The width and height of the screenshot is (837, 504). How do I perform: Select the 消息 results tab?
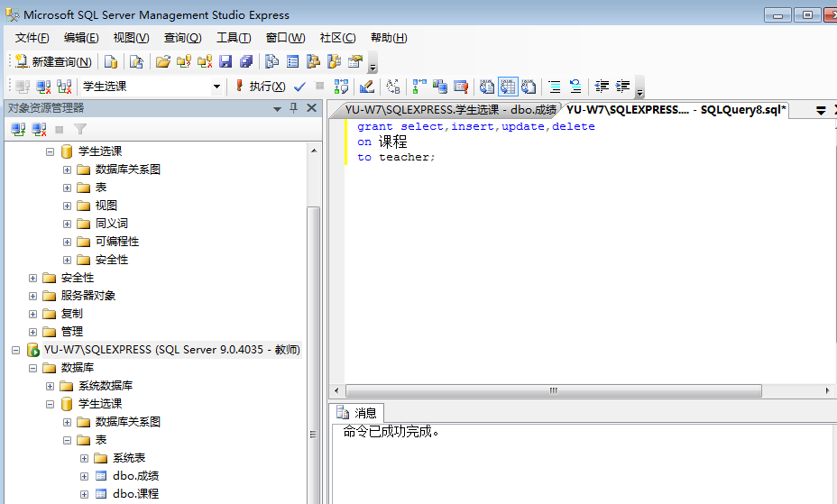[356, 413]
